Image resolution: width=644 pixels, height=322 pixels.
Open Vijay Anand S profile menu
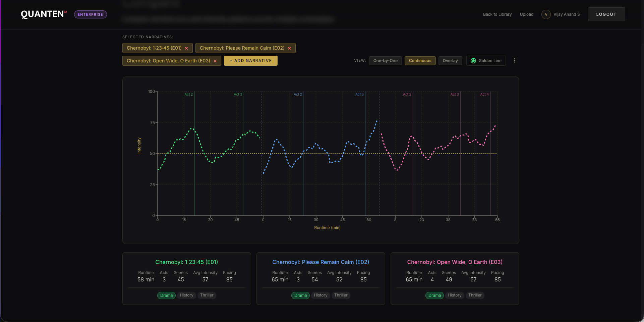coord(566,14)
